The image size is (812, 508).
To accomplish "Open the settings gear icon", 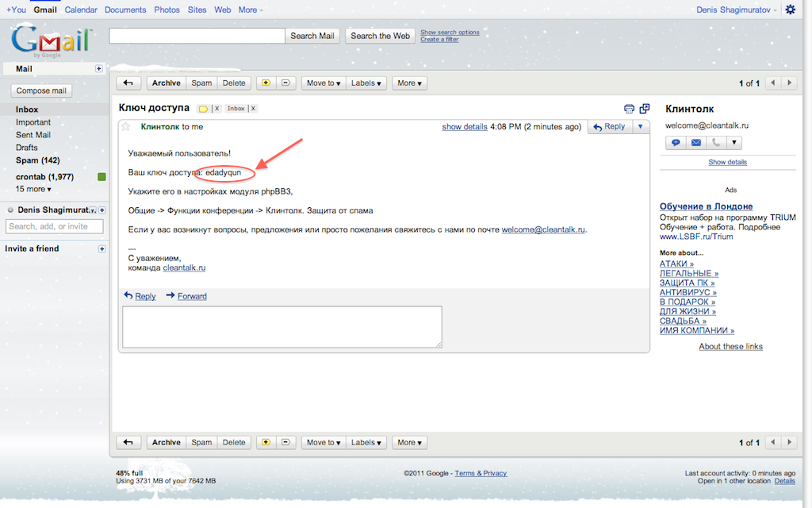I will (x=790, y=10).
